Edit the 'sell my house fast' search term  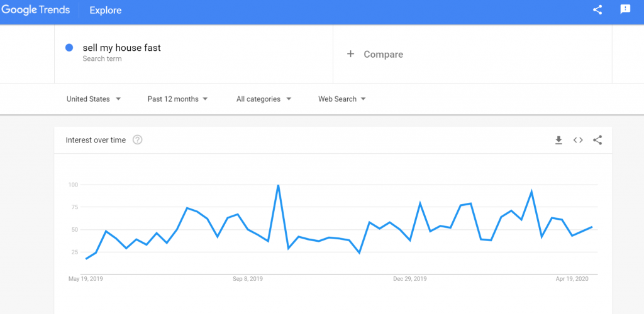coord(121,48)
